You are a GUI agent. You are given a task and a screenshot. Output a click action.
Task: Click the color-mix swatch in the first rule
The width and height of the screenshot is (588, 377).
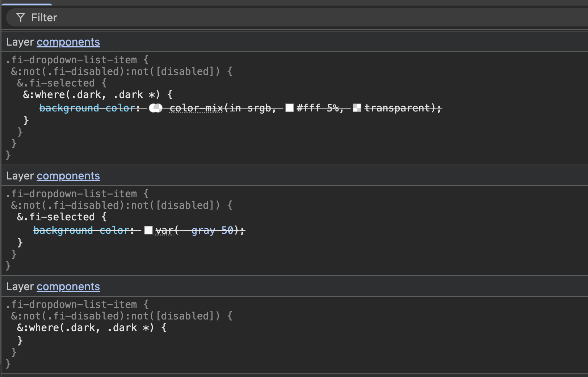156,108
